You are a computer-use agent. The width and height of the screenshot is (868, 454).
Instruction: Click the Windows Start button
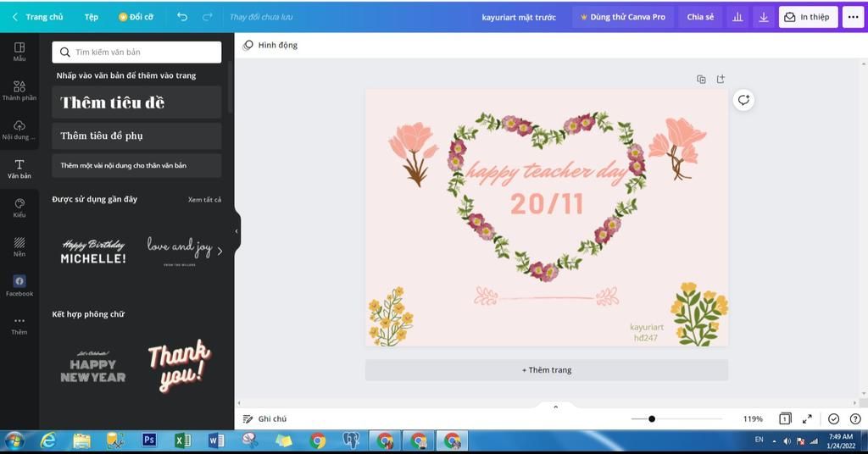14,440
